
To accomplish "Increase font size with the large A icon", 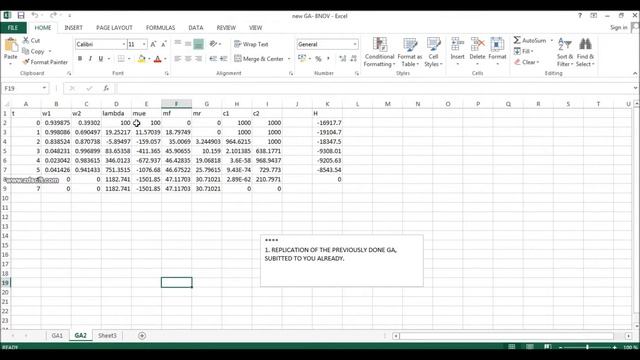I will [153, 44].
